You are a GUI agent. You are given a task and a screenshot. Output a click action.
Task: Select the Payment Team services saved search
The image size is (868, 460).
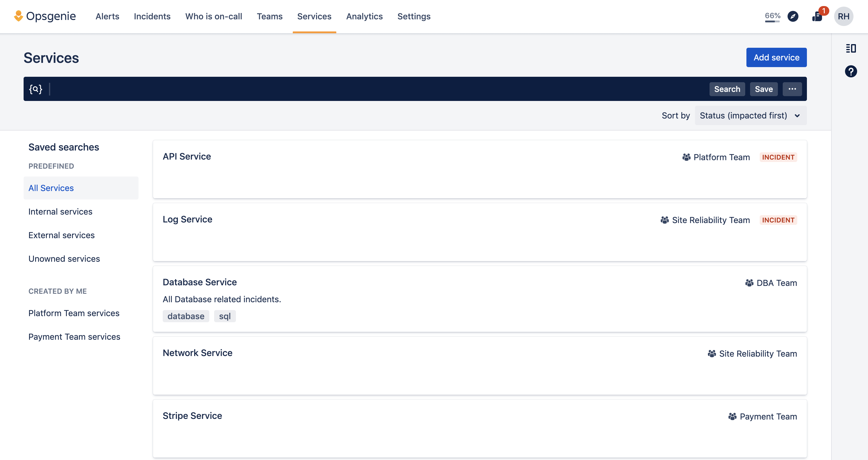[x=74, y=337]
